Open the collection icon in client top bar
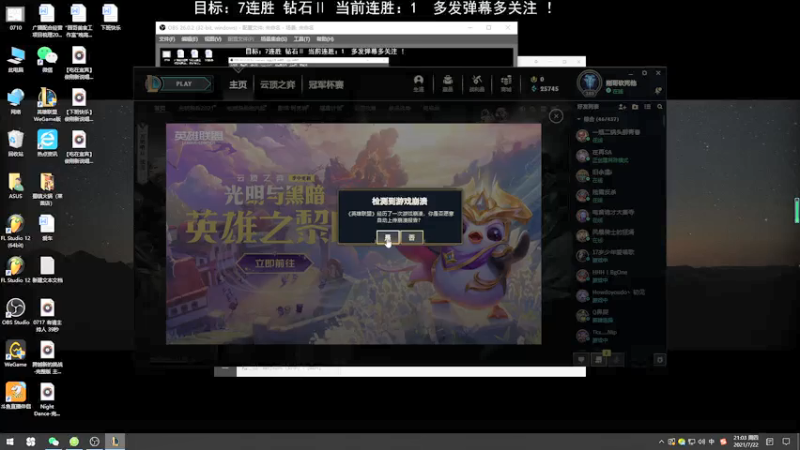This screenshot has width=800, height=450. [x=447, y=83]
